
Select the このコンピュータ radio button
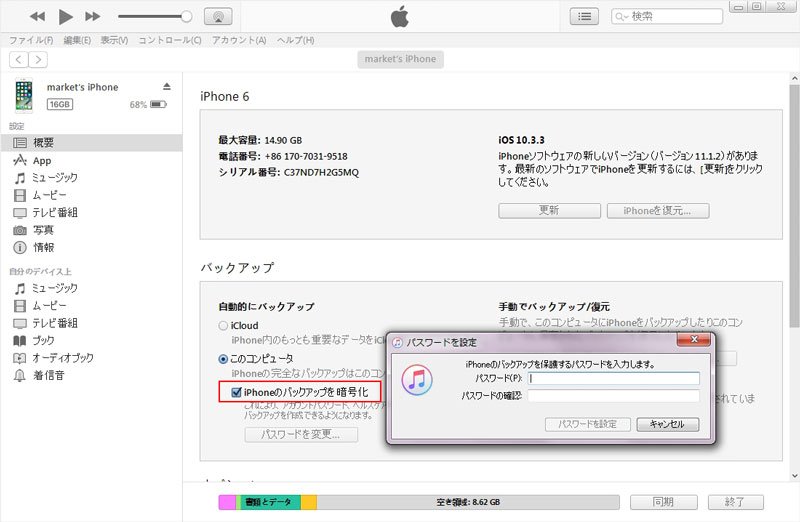pyautogui.click(x=223, y=359)
